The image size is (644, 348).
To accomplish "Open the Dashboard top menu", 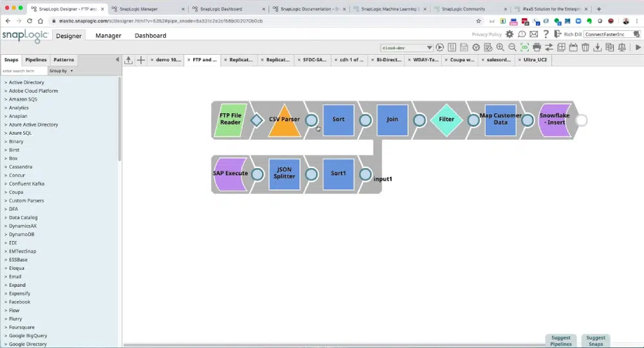I will click(150, 35).
